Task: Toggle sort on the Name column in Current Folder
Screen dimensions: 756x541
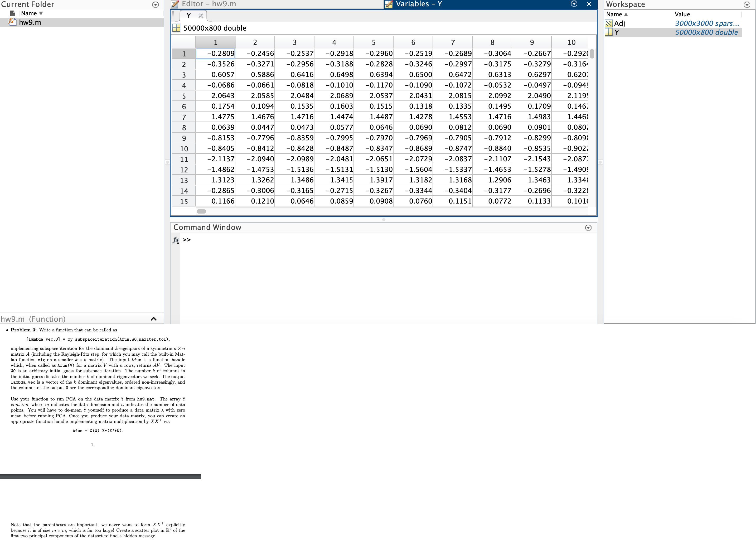Action: pos(30,13)
